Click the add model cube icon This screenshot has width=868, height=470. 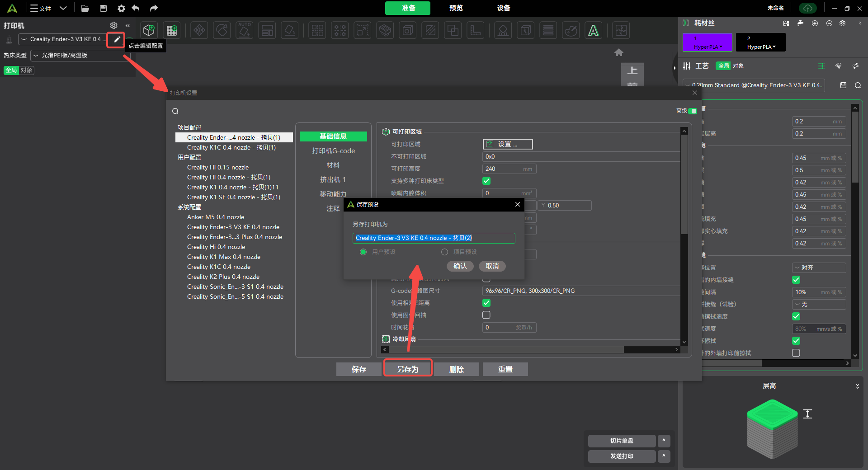(x=149, y=30)
